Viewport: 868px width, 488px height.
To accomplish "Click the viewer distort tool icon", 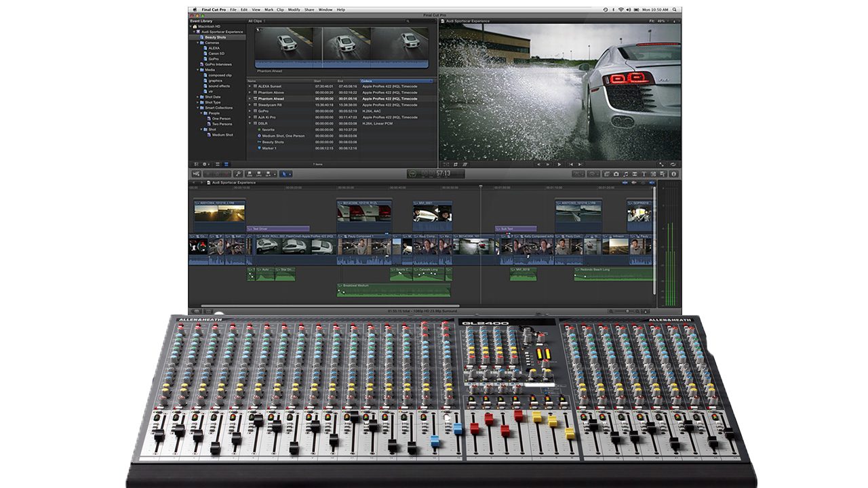I will (465, 164).
